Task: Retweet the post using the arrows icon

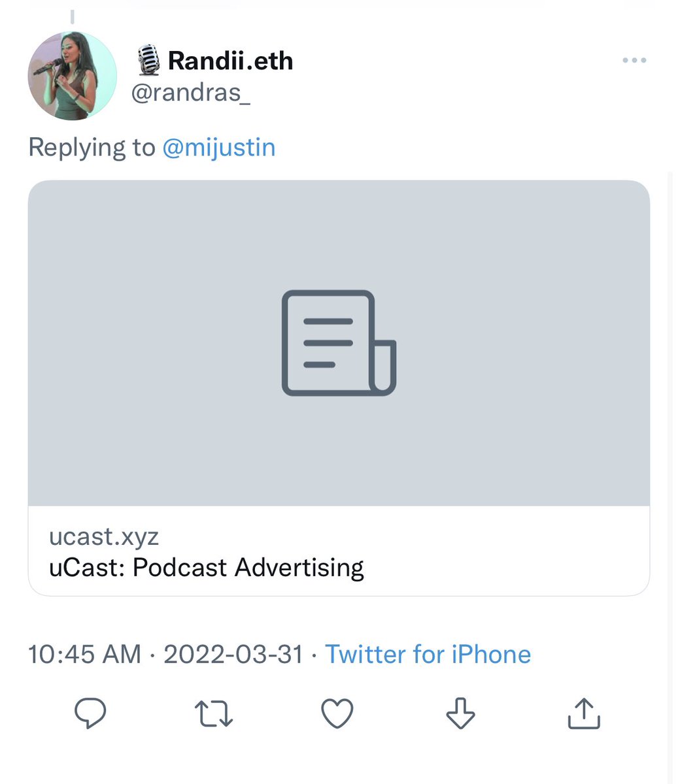Action: pos(214,713)
